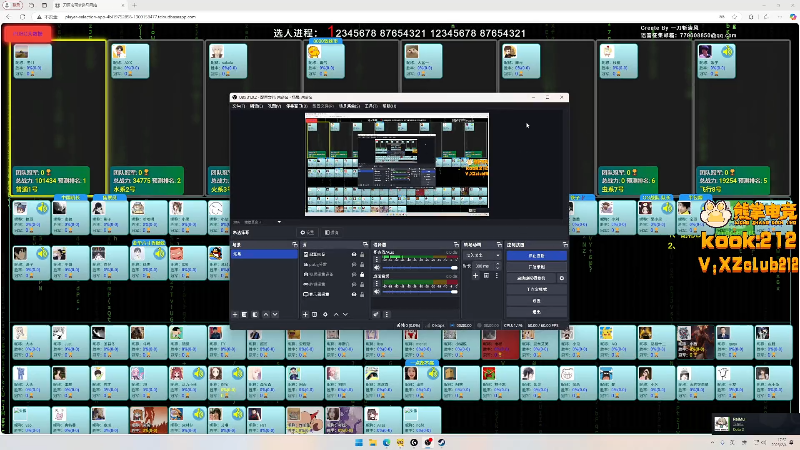800x450 pixels.
Task: Open File Explorer from the taskbar
Action: coord(372,442)
